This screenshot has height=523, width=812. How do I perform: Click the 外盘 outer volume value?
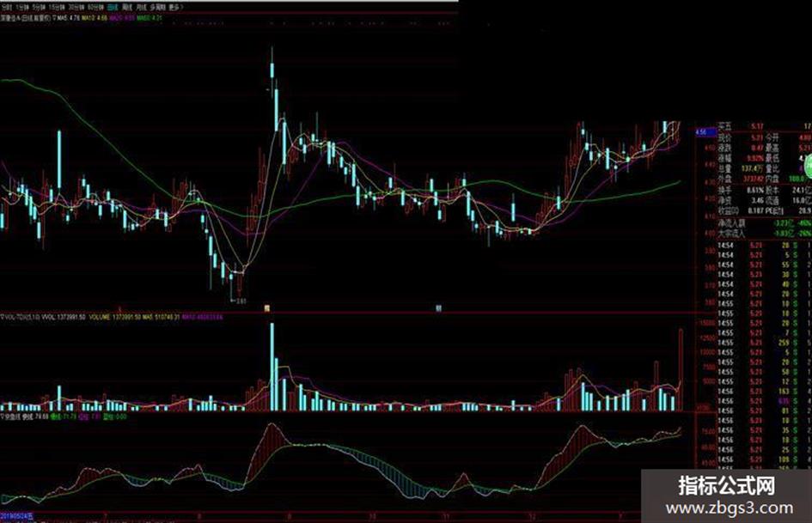753,179
